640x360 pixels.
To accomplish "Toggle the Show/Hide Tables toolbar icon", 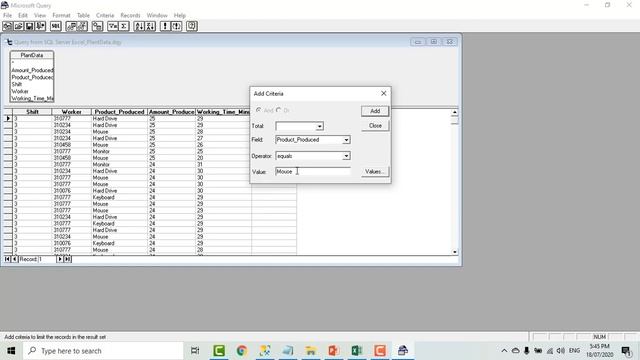I will tap(71, 26).
